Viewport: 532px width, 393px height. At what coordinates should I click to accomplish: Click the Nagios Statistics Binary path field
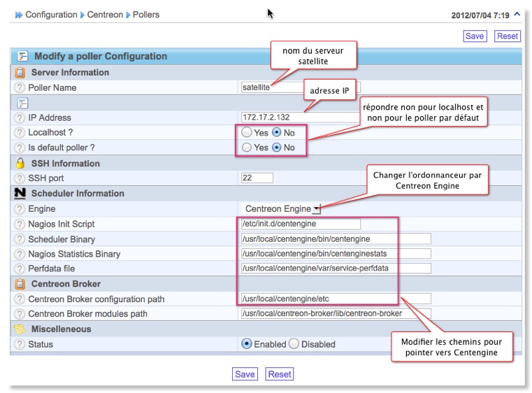click(335, 254)
